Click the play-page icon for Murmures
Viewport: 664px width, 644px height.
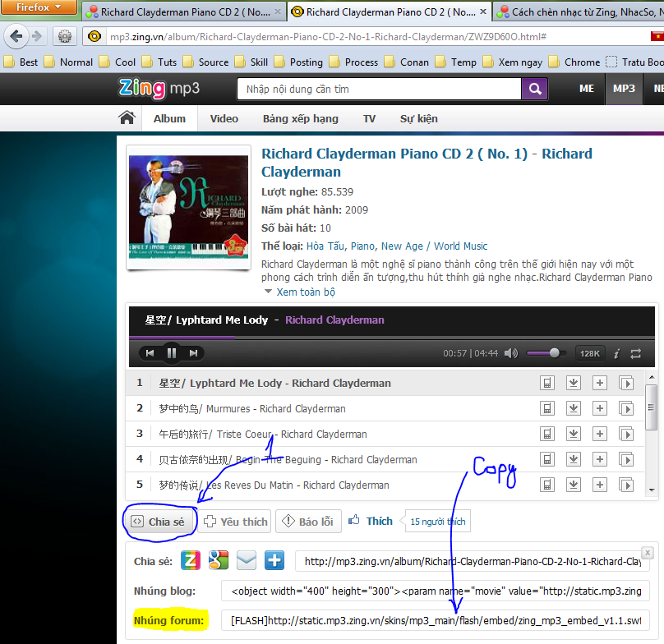pos(626,408)
